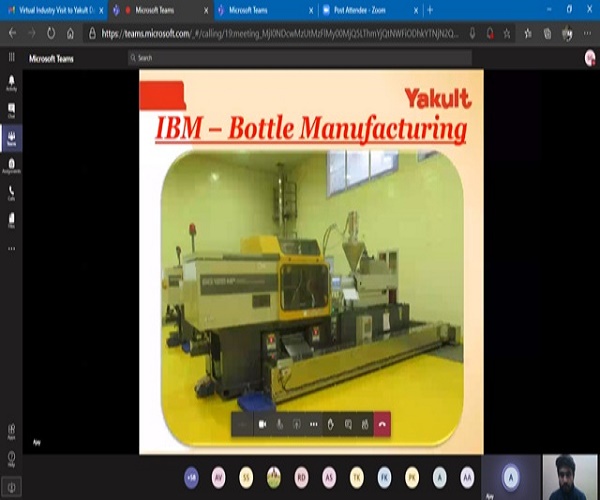Screen dimensions: 600x500
Task: Close the Virtual Industry Visit tab
Action: click(101, 11)
